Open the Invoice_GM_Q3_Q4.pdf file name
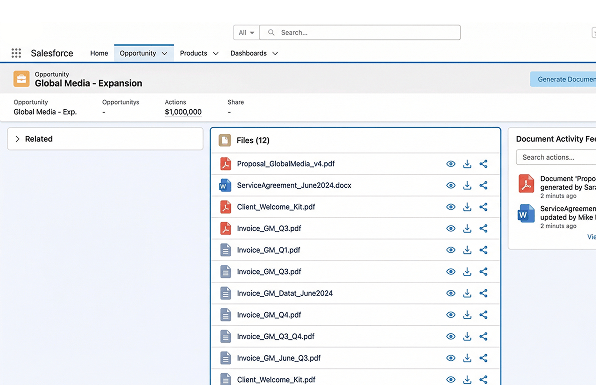596x385 pixels. pyautogui.click(x=276, y=336)
